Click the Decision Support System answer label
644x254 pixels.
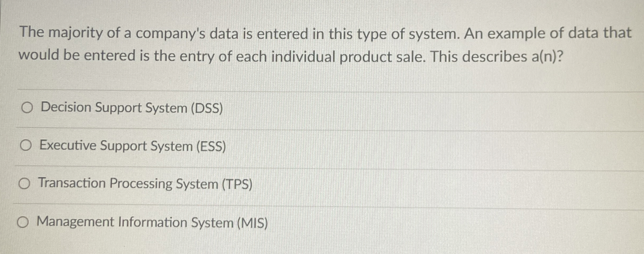point(131,108)
